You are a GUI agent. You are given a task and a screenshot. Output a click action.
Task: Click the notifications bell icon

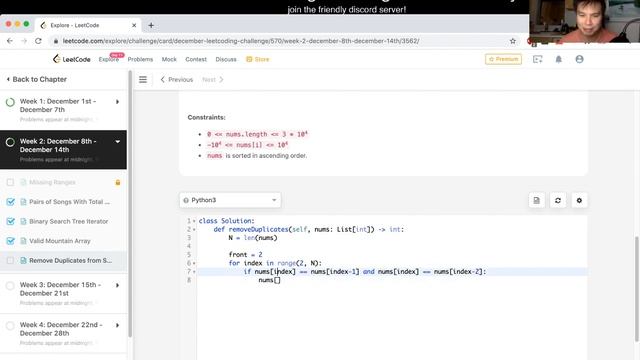[558, 59]
